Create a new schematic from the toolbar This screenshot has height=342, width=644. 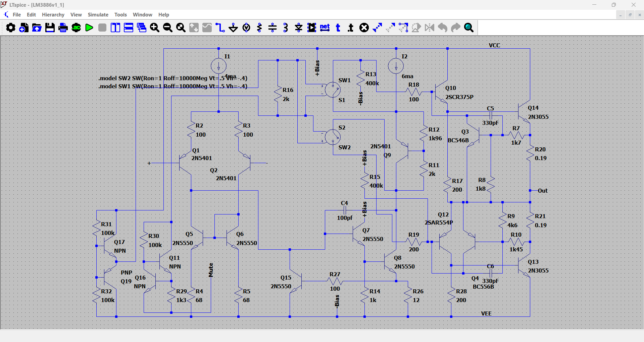[x=24, y=28]
